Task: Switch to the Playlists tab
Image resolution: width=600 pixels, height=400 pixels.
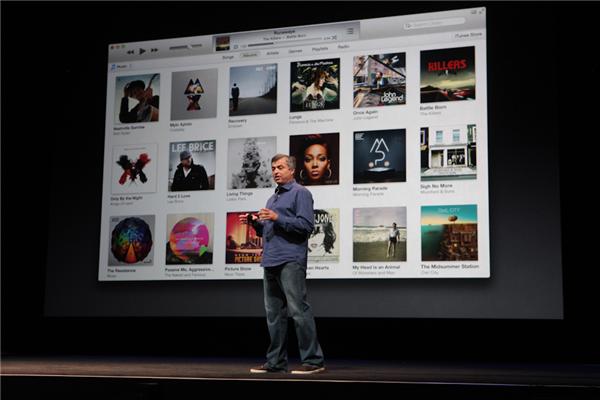Action: coord(320,49)
